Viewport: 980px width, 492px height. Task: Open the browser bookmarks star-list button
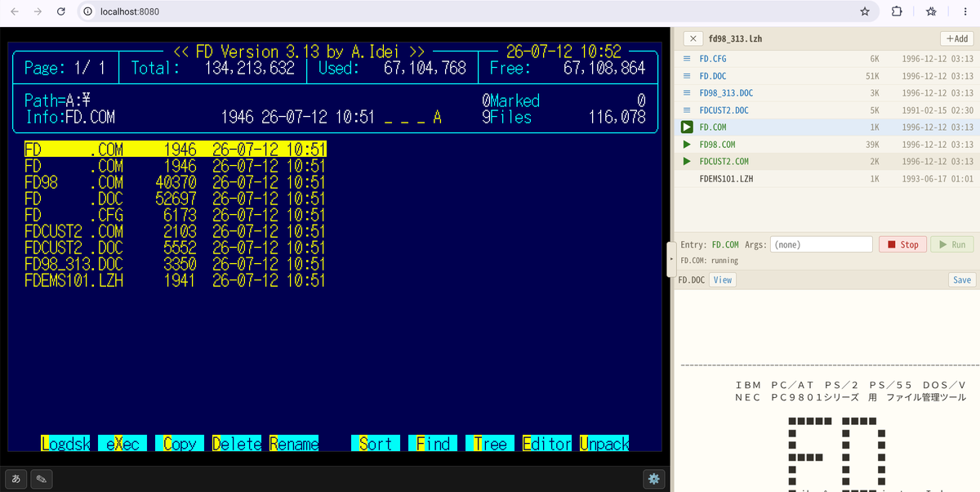[931, 11]
